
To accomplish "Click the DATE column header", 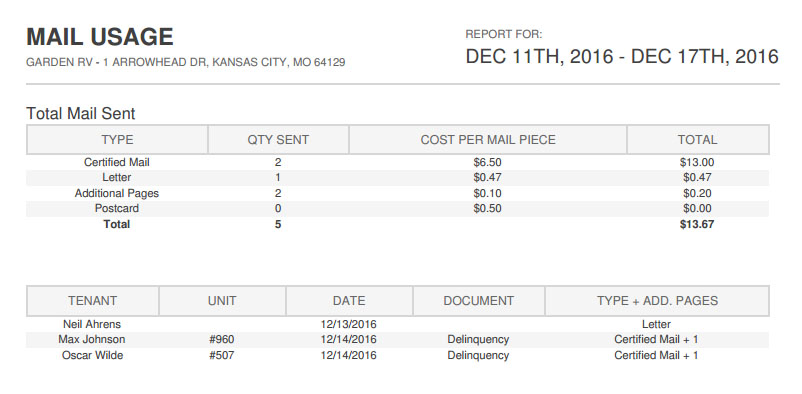I will (x=349, y=301).
